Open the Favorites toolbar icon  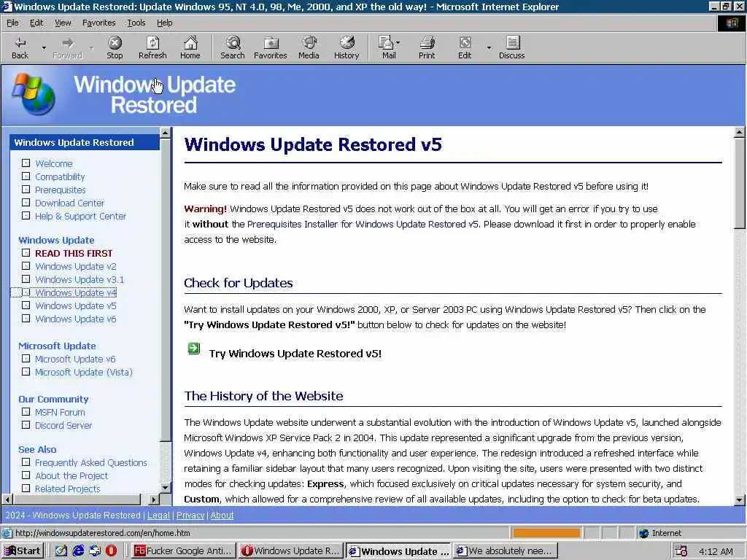271,47
